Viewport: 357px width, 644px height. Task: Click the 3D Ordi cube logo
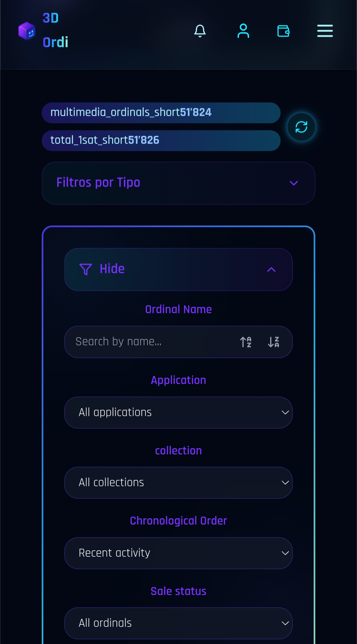pyautogui.click(x=27, y=31)
